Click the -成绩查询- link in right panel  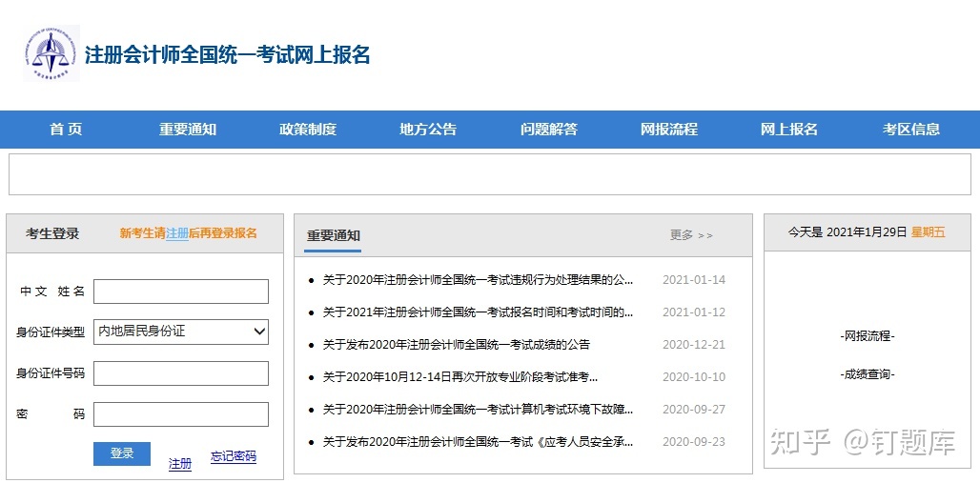pyautogui.click(x=868, y=374)
